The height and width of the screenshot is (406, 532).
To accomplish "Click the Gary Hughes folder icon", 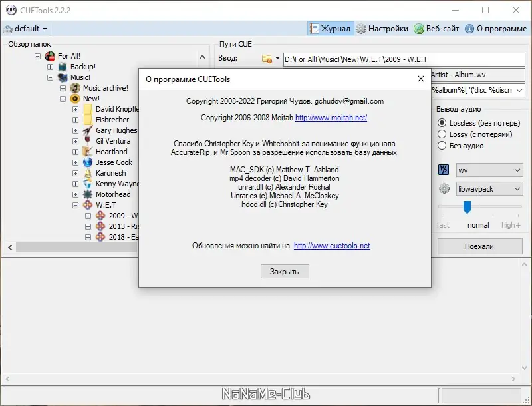I will pyautogui.click(x=88, y=130).
